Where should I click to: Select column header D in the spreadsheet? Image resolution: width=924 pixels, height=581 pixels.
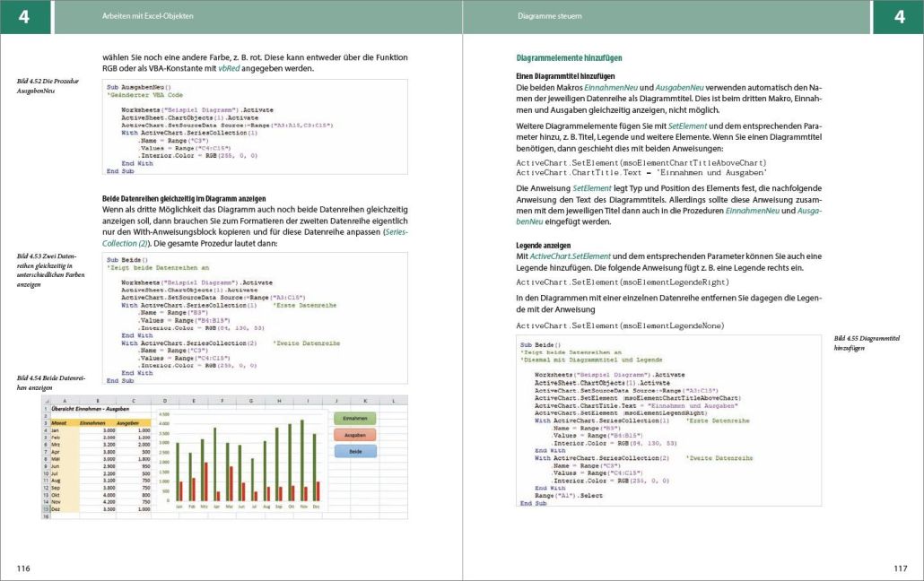165,401
